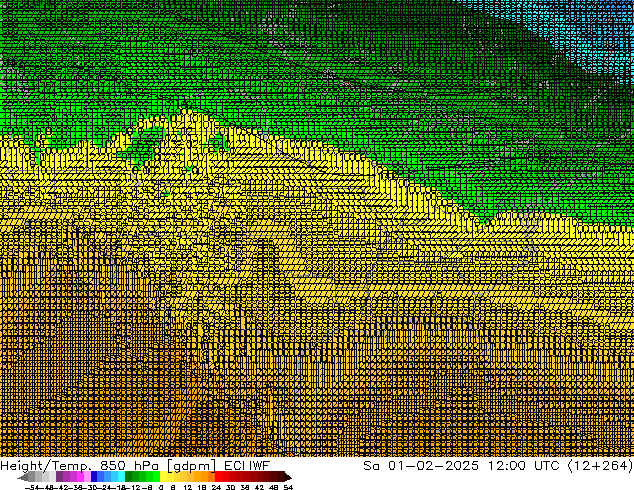Click the legend value '12'

(188, 487)
